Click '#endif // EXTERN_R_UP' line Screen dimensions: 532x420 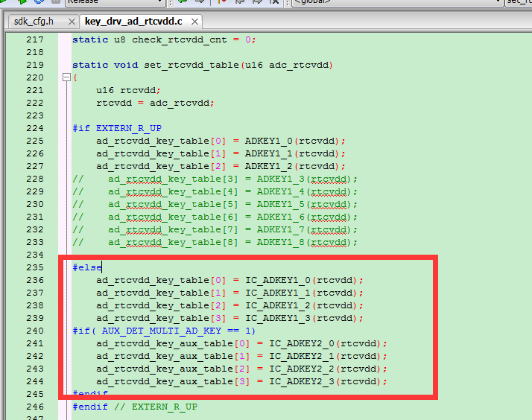[135, 407]
